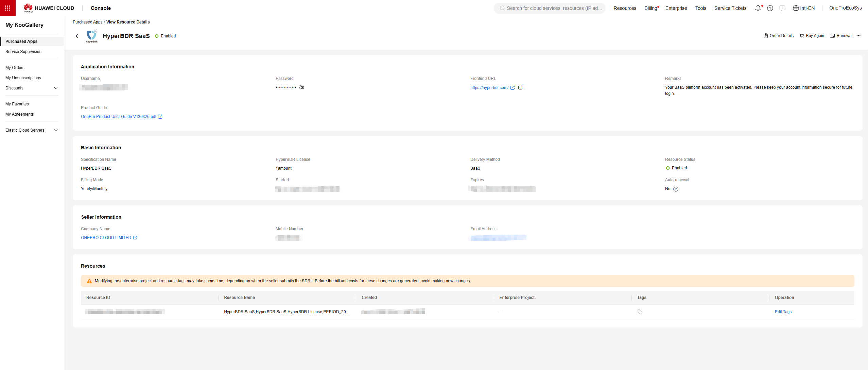
Task: Focus the cloud services search field
Action: click(553, 8)
